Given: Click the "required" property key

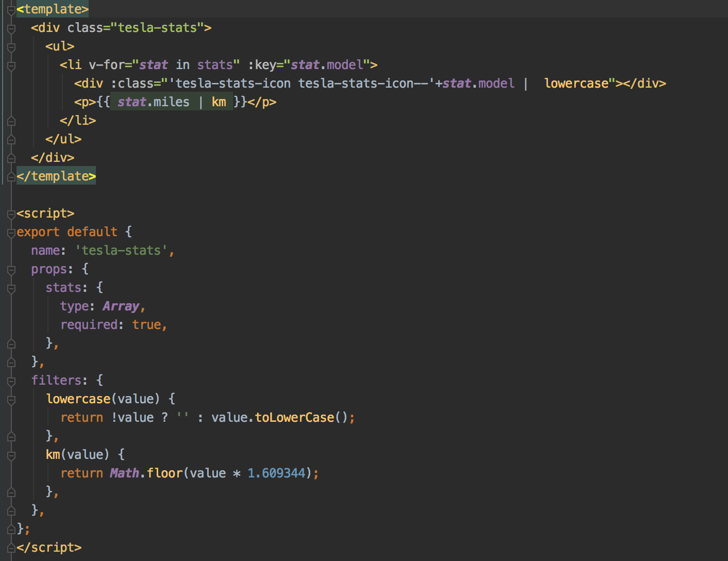Looking at the screenshot, I should 89,325.
